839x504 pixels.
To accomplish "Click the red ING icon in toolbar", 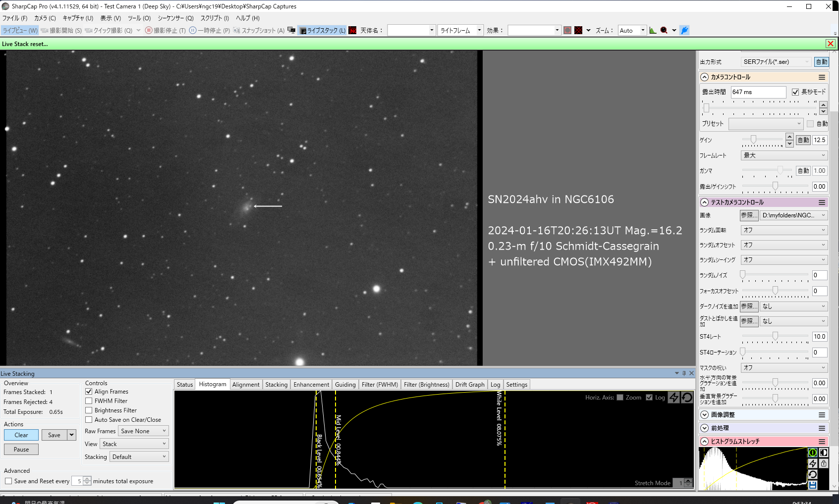I will [352, 30].
